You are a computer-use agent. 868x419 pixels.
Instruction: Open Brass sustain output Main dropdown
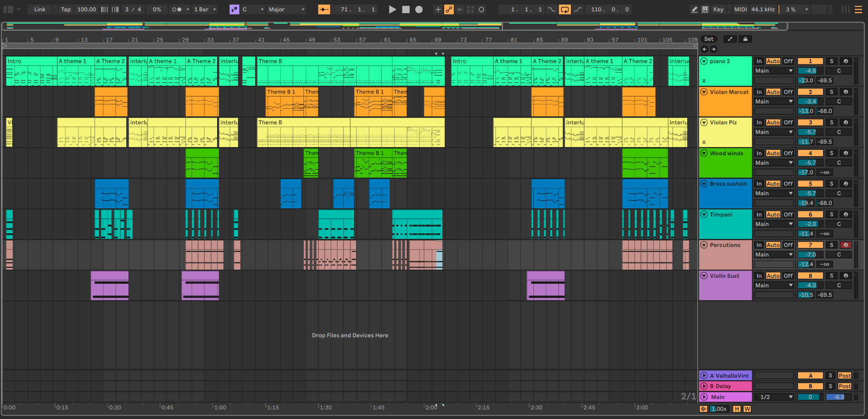point(774,193)
